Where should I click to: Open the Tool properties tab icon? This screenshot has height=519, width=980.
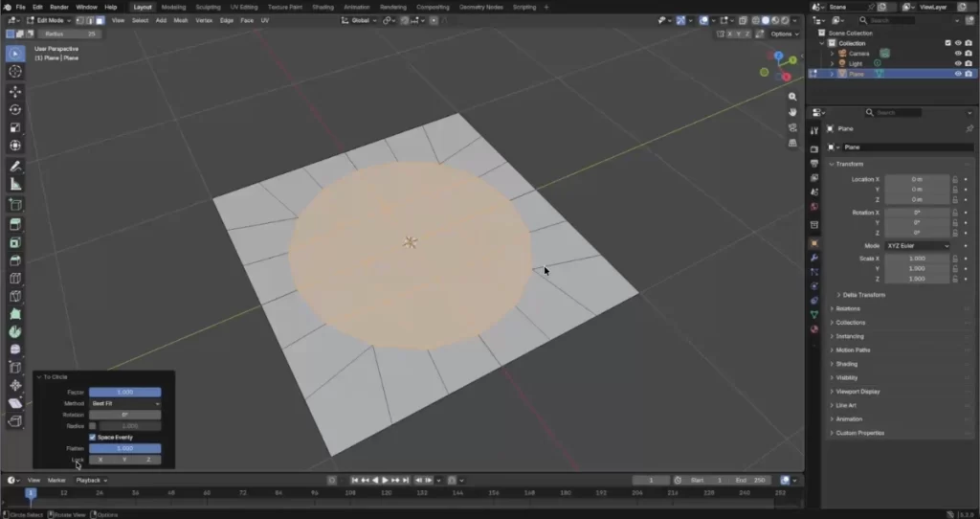tap(813, 130)
